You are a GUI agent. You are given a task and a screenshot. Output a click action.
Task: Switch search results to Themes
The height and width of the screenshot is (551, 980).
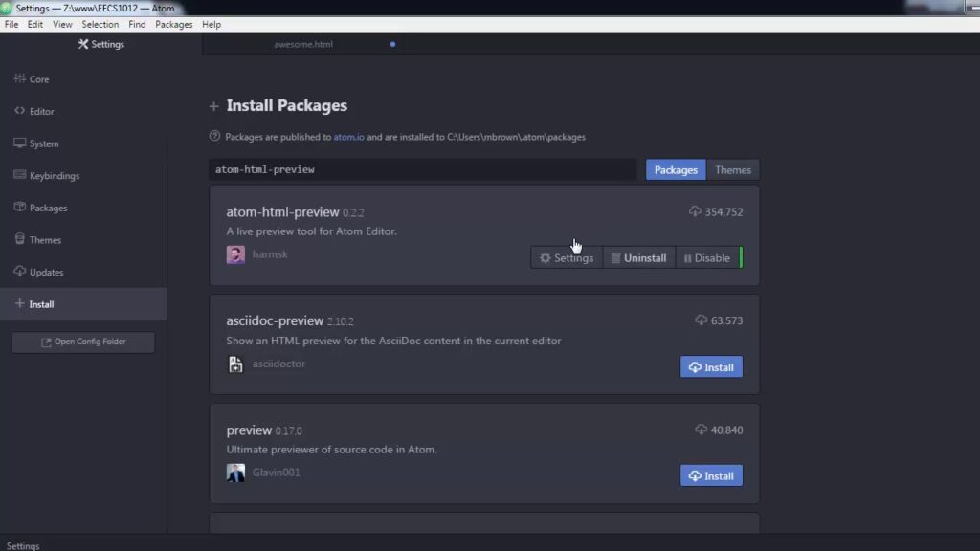coord(732,169)
